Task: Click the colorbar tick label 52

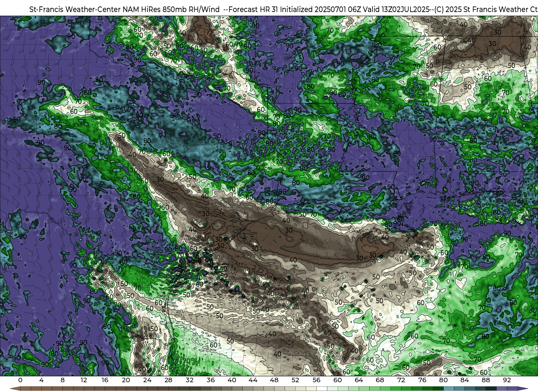Action: coord(295,380)
